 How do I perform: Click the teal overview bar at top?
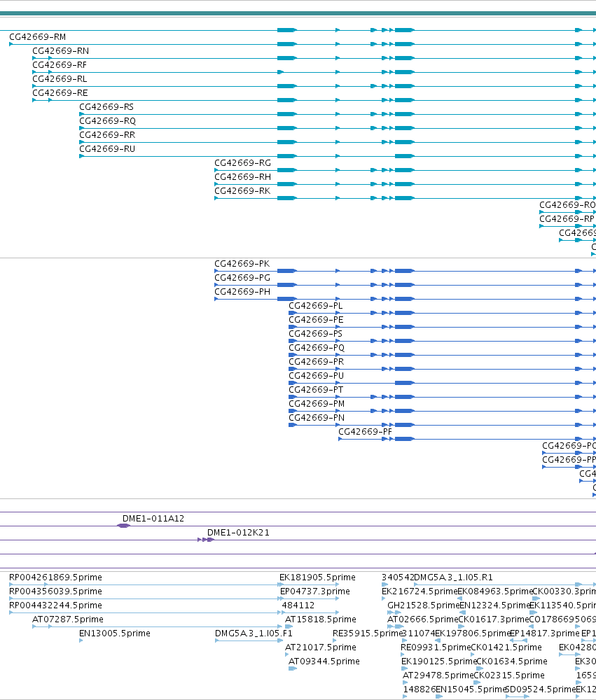tap(298, 13)
